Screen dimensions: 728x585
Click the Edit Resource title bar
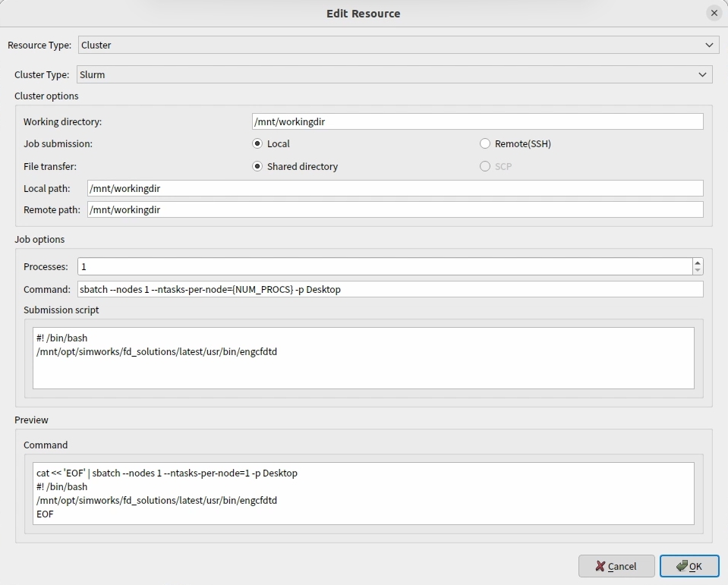(x=363, y=13)
